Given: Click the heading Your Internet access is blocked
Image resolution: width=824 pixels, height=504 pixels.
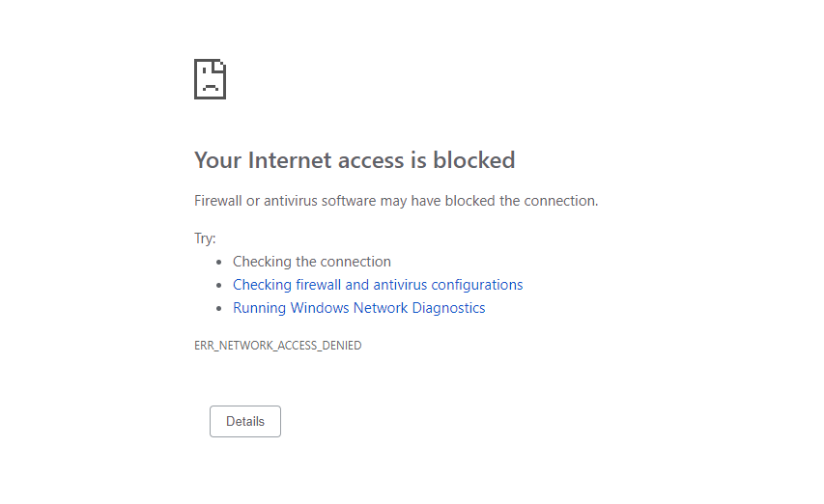Looking at the screenshot, I should tap(355, 160).
